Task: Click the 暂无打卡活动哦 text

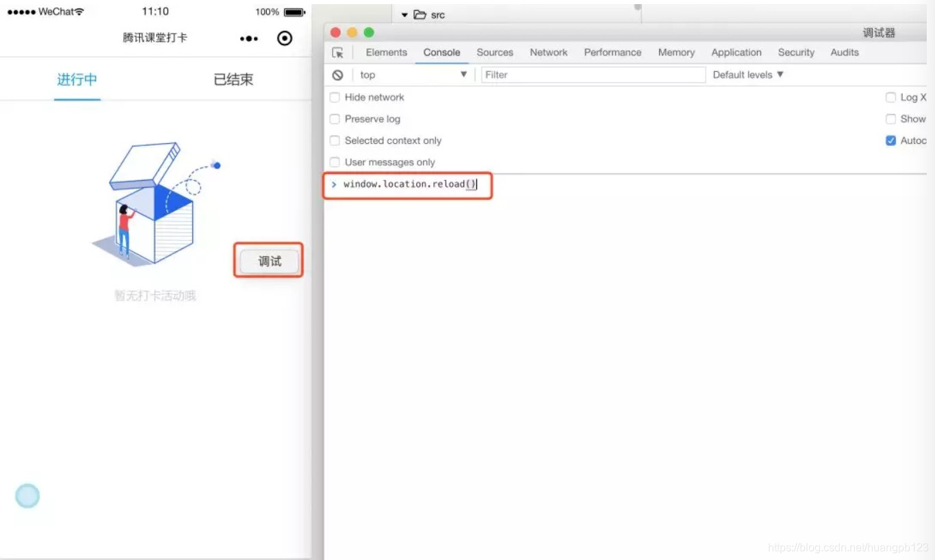Action: click(155, 296)
